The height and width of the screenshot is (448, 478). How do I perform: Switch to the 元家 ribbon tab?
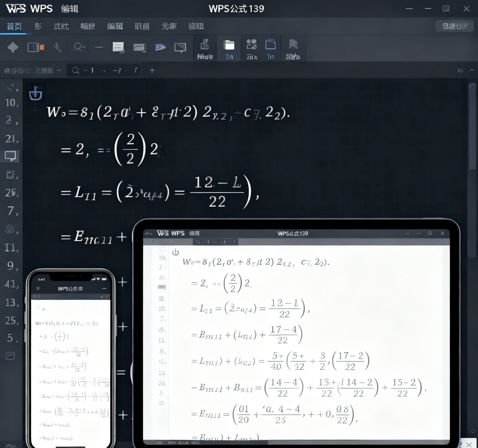(169, 26)
